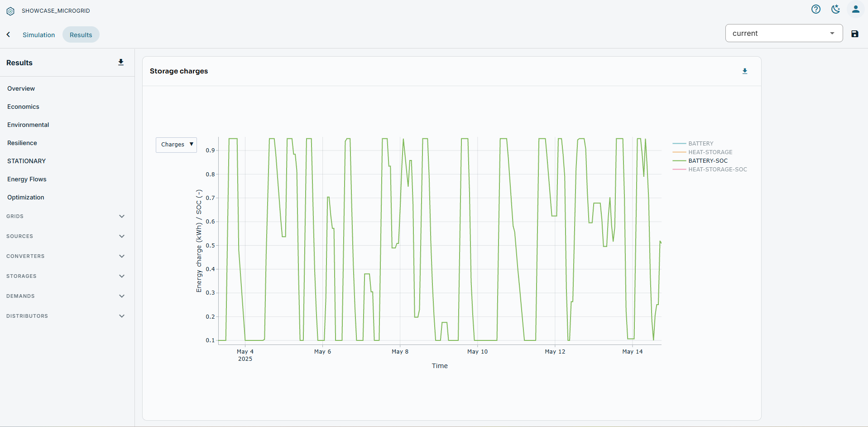Click the SHOWCASE_MICROGRID project title
Screen dimensions: 868x427
click(x=56, y=11)
